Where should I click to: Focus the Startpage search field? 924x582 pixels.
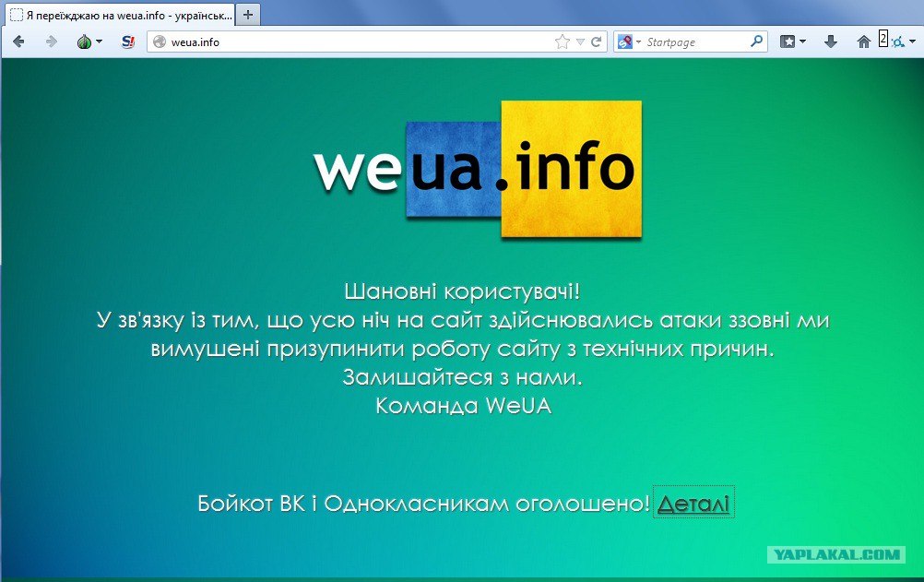[694, 42]
